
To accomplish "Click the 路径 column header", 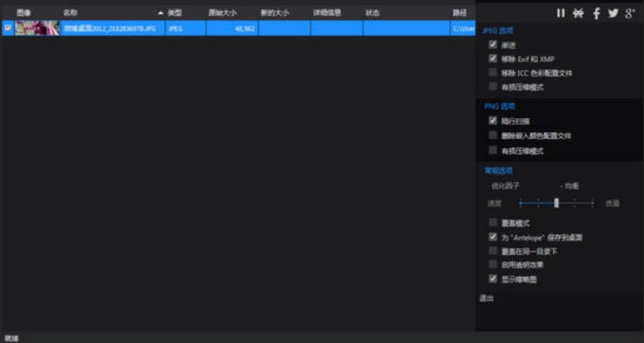I will coord(460,13).
